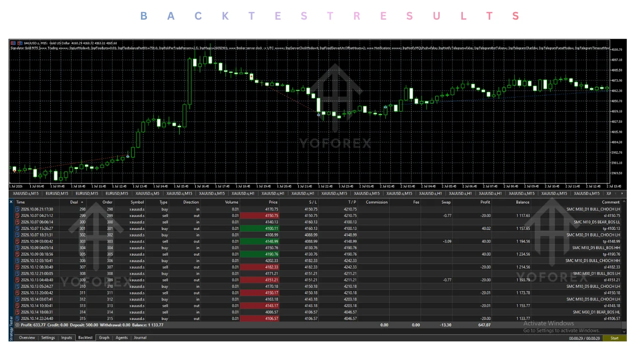Sort deals by the Time column header
The height and width of the screenshot is (362, 644).
pos(21,202)
